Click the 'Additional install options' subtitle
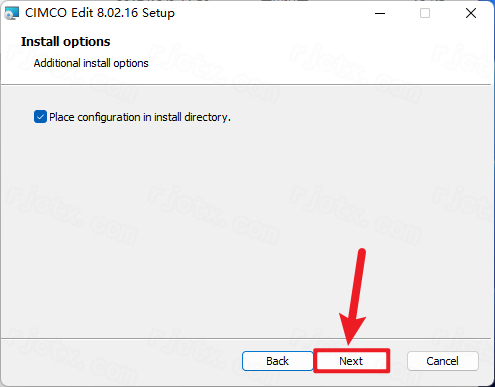The height and width of the screenshot is (387, 495). [91, 63]
